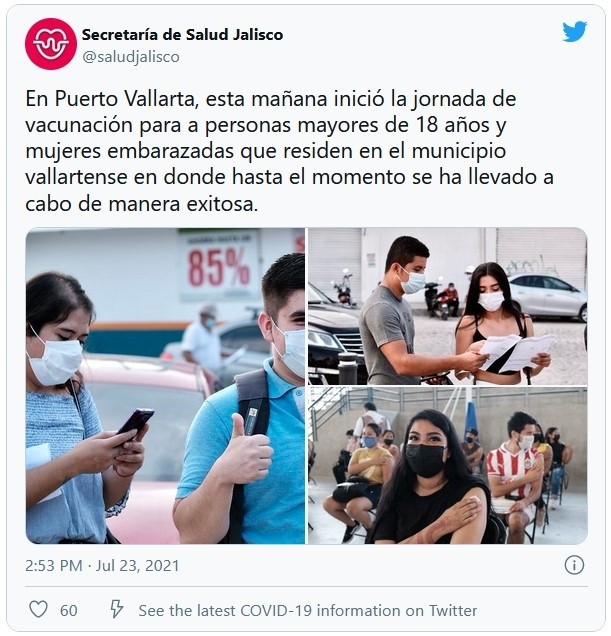
Task: Click the word Twitter in COVID-19 link
Action: [453, 610]
